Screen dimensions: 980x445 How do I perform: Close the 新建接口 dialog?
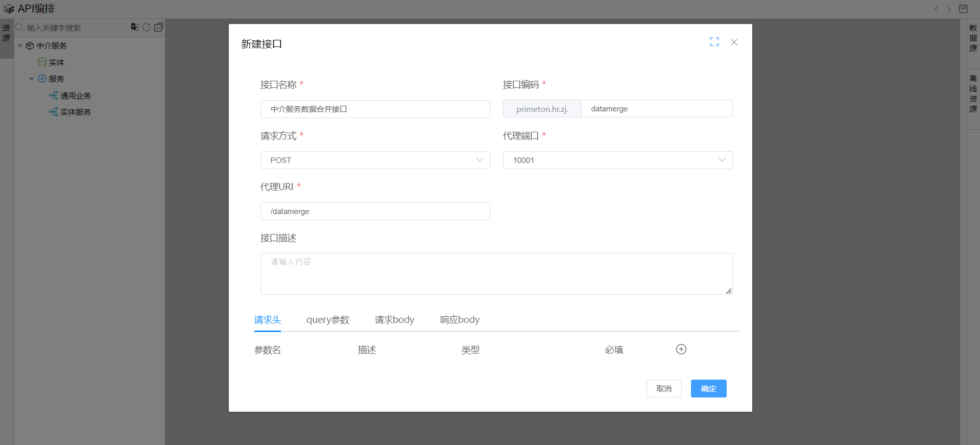[734, 42]
